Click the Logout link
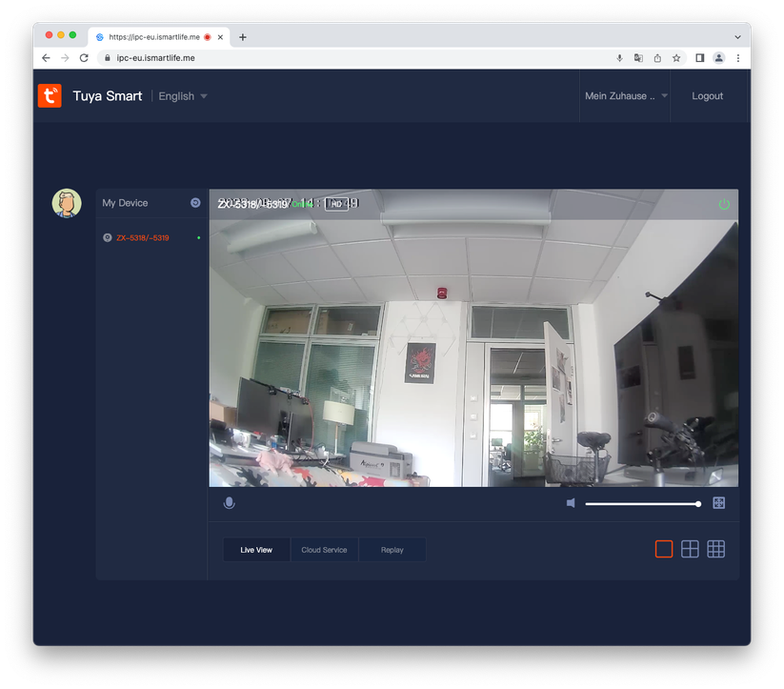The height and width of the screenshot is (689, 784). pyautogui.click(x=707, y=95)
